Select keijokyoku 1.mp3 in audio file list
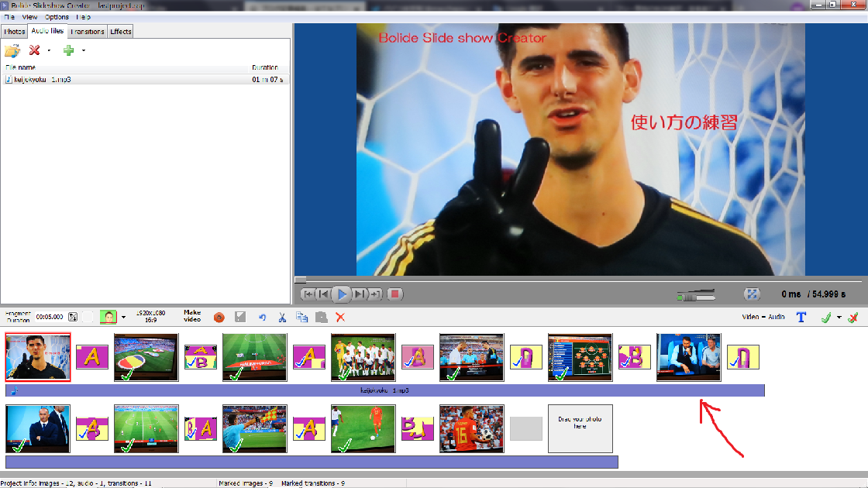 [145, 80]
